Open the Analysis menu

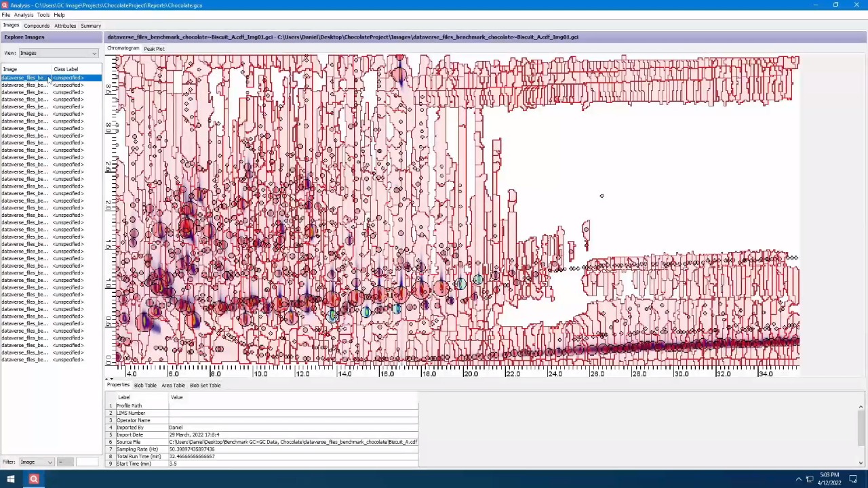point(23,15)
